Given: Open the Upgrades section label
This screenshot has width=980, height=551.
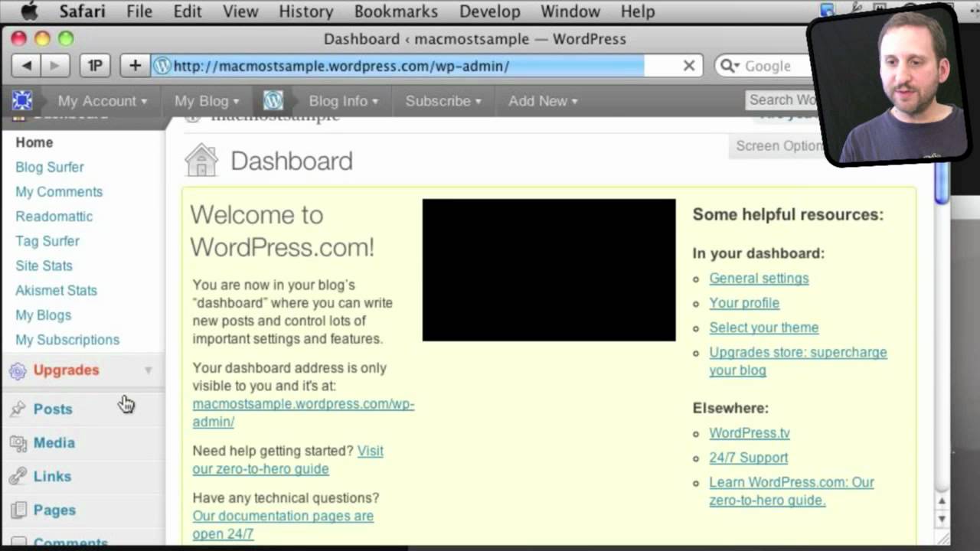Looking at the screenshot, I should coord(67,370).
